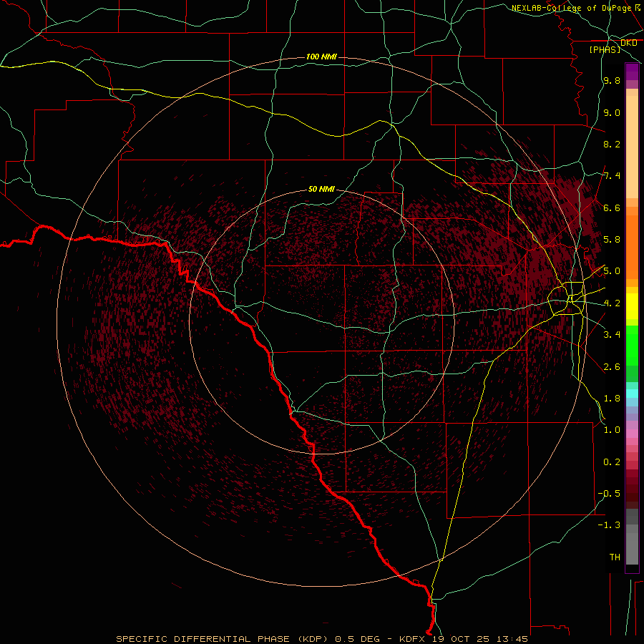
Task: Click the 9.0 scale value
Action: (612, 112)
